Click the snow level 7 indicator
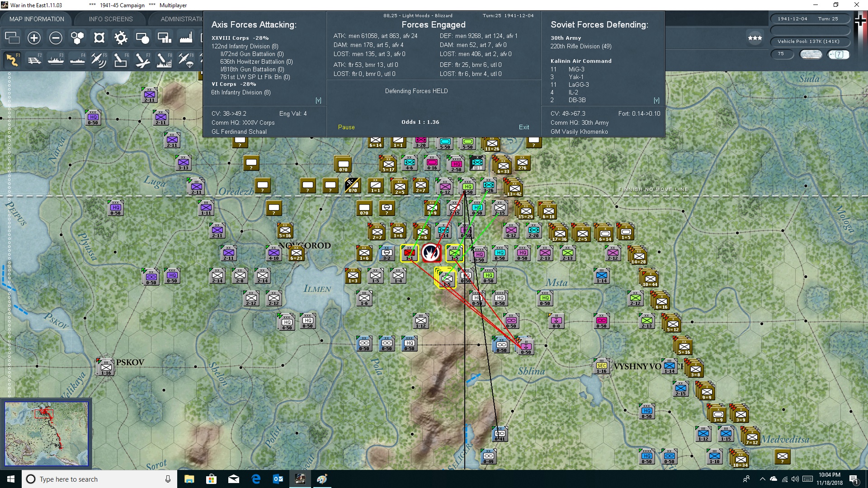Viewport: 868px width, 488px height. click(x=839, y=54)
